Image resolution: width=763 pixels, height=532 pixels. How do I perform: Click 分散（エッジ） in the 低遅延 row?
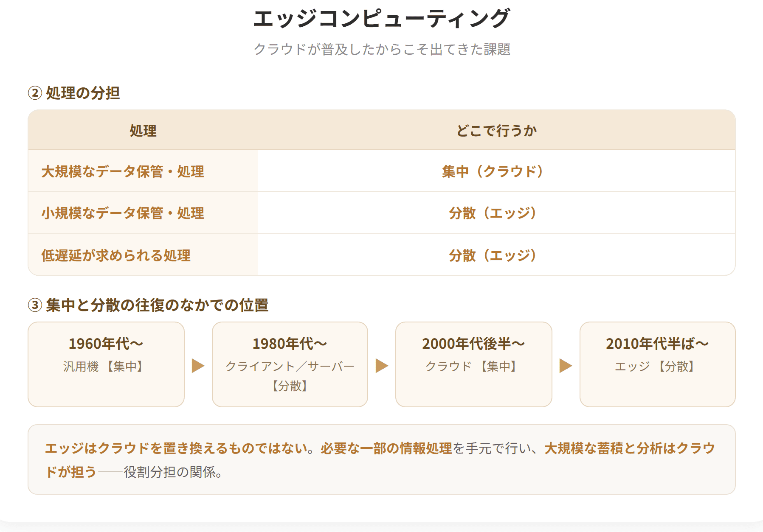496,255
